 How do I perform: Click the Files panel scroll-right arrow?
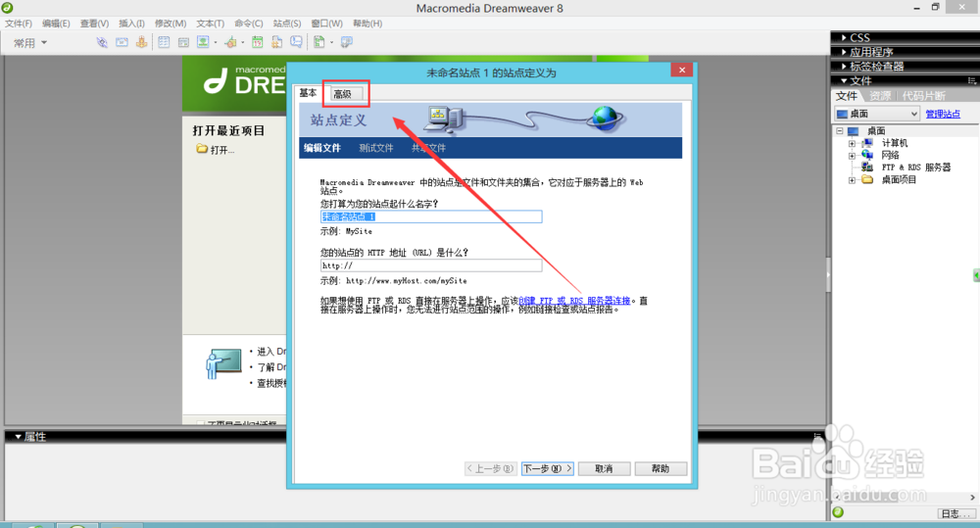[x=972, y=498]
